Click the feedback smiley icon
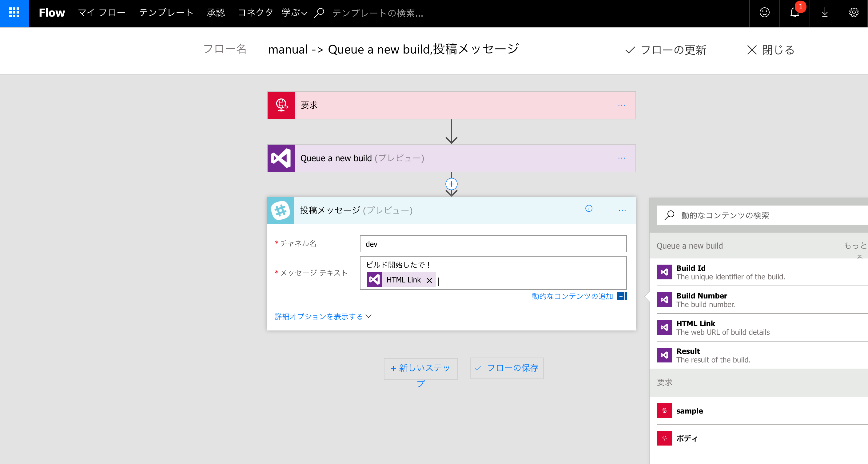The width and height of the screenshot is (868, 464). point(764,13)
